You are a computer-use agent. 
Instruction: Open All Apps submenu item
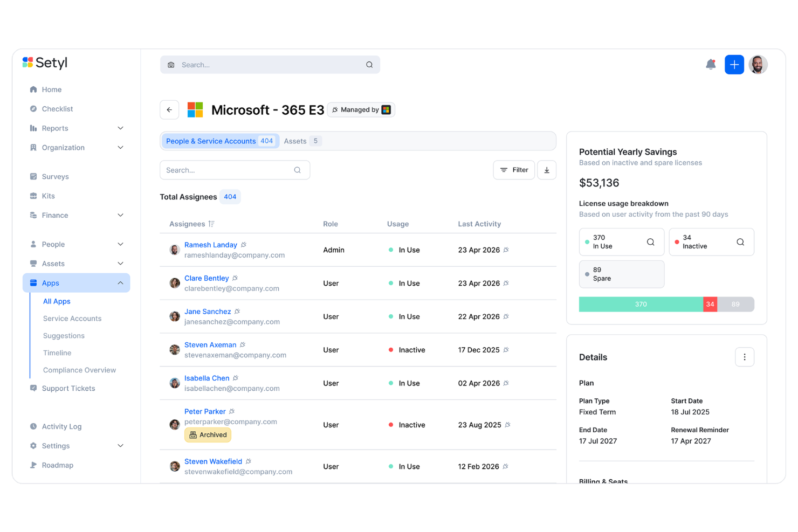point(57,301)
